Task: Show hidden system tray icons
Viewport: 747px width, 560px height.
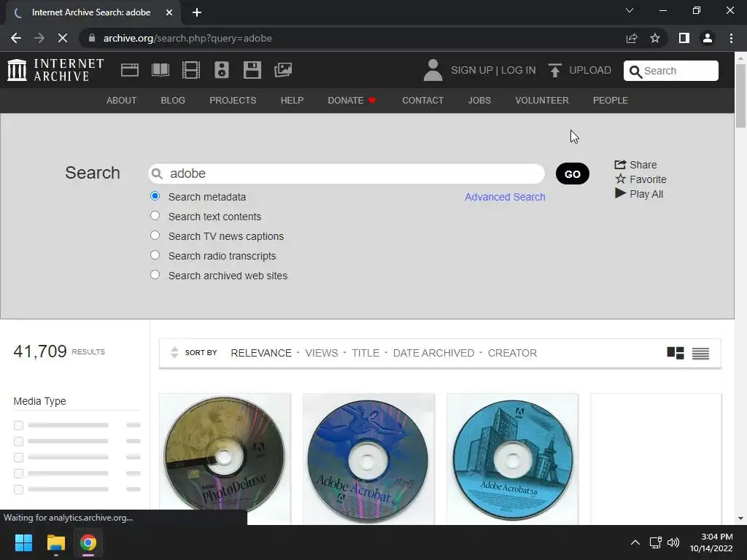Action: (635, 542)
